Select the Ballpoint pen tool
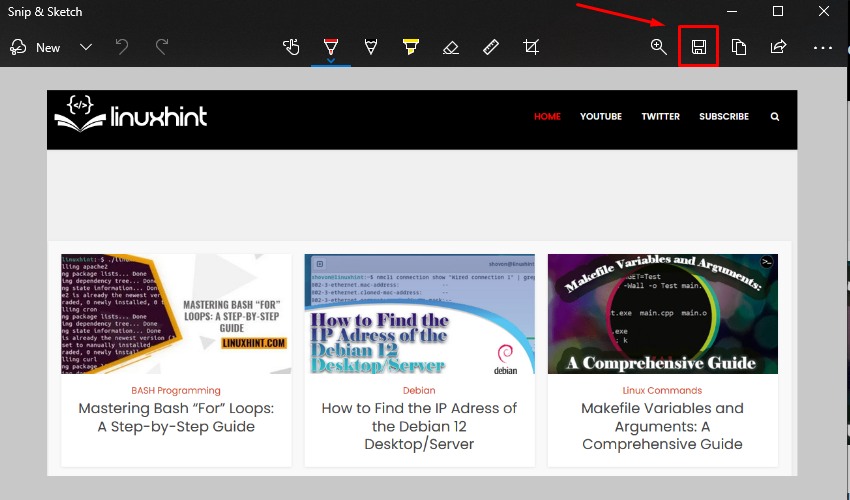 click(330, 45)
